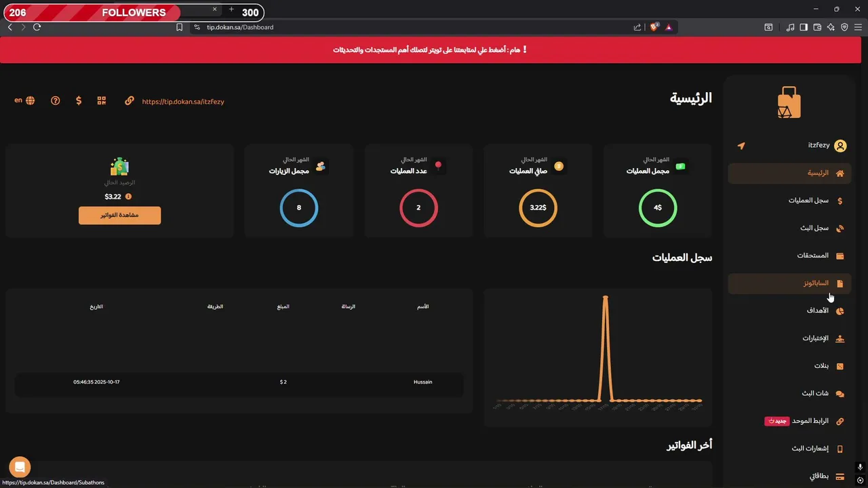Open the live chat support bubble

[20, 467]
